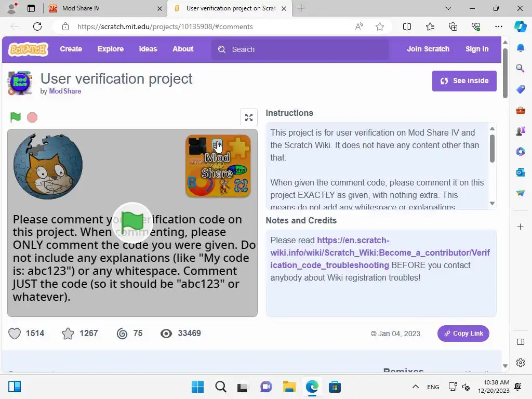The width and height of the screenshot is (532, 399).
Task: Close the Mod Share IV tab
Action: point(159,8)
